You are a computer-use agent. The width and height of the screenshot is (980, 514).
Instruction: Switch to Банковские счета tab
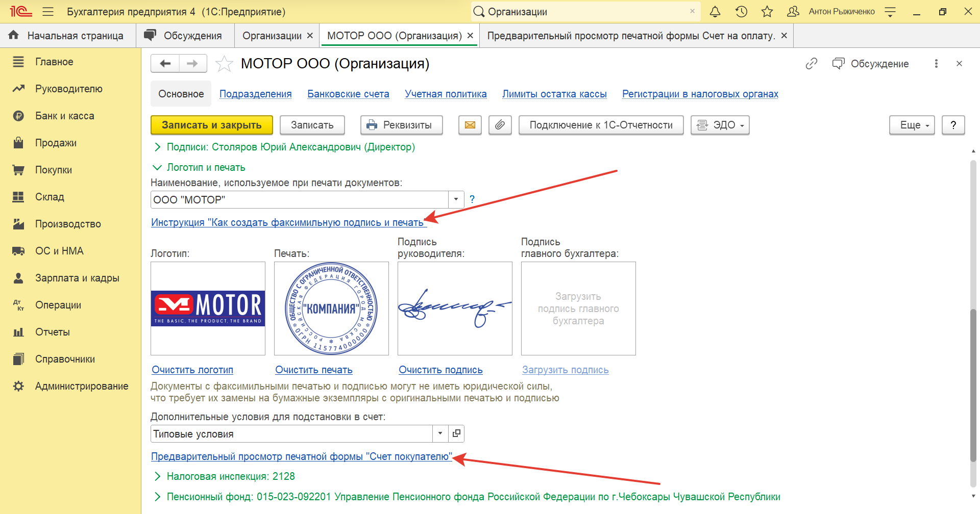[x=348, y=94]
